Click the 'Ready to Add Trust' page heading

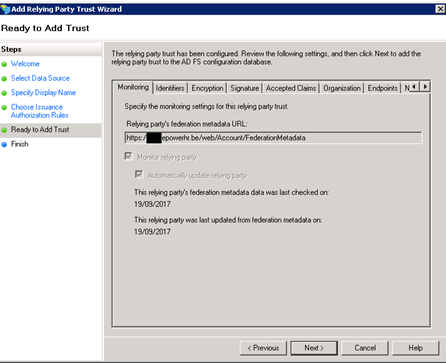click(x=45, y=28)
